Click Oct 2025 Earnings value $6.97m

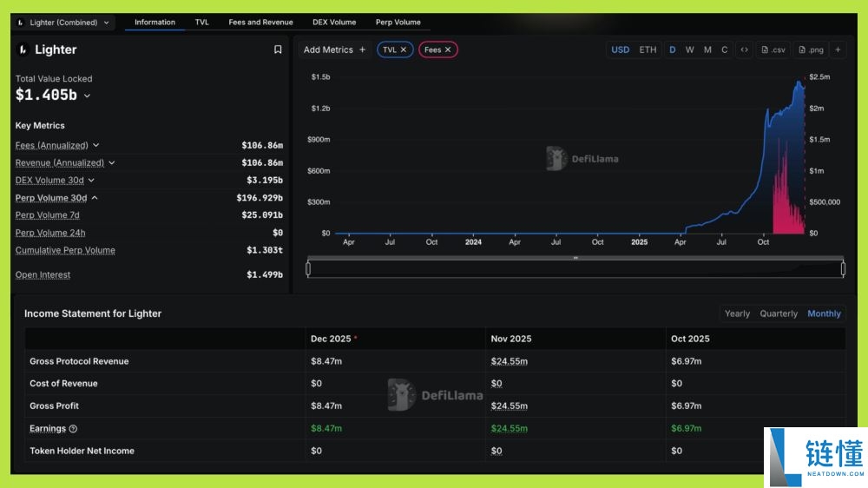(x=686, y=429)
